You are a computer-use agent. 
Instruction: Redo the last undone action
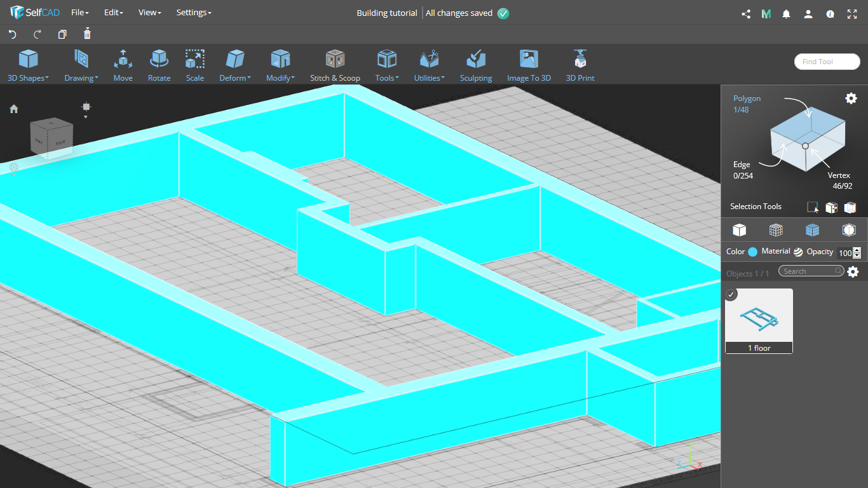(37, 34)
